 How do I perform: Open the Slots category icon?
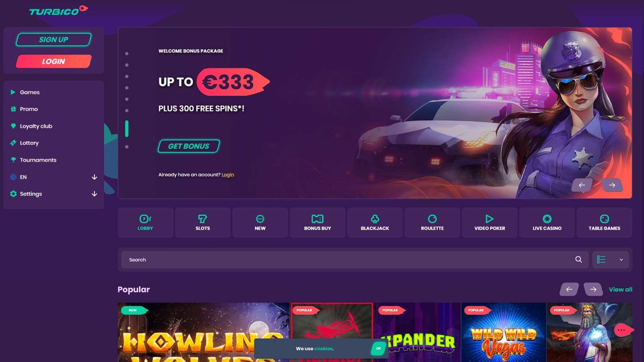coord(203,219)
